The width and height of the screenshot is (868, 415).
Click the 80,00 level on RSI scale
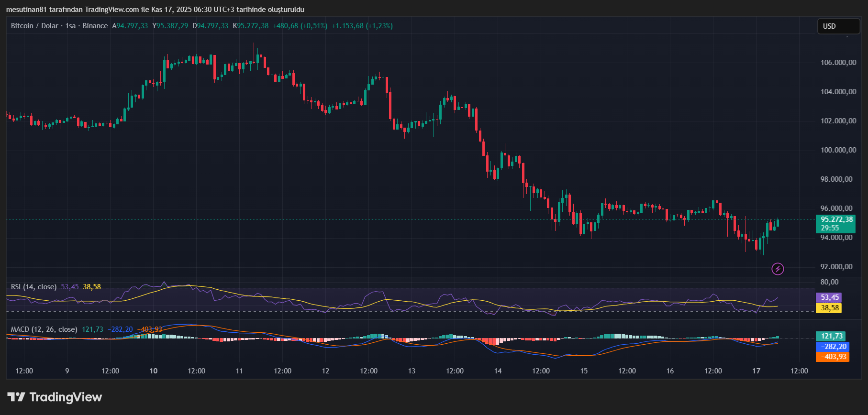[x=829, y=282]
